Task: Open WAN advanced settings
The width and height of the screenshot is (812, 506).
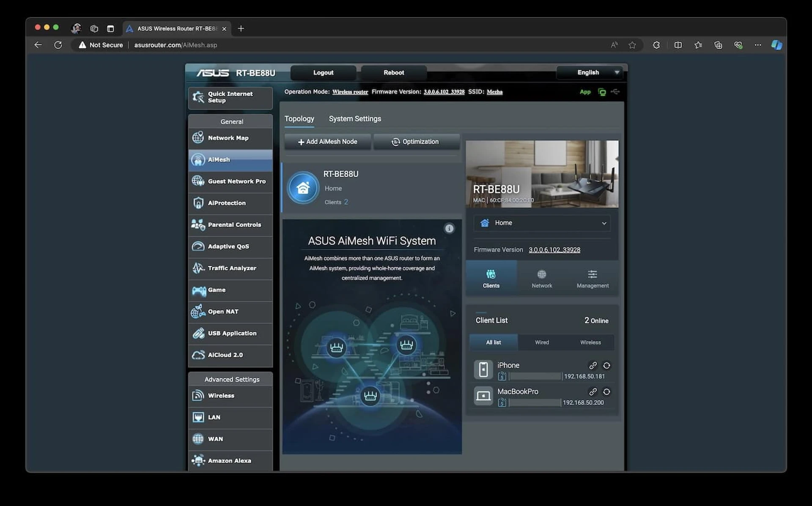Action: pyautogui.click(x=230, y=439)
